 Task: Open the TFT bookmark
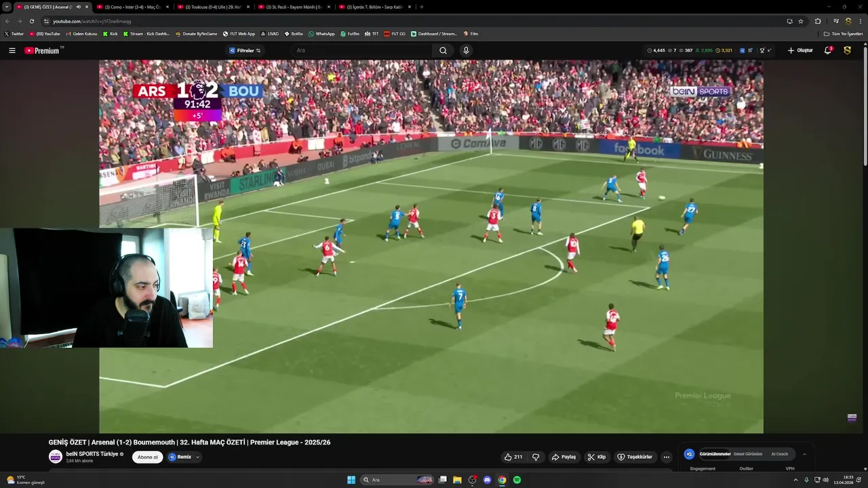pos(372,33)
